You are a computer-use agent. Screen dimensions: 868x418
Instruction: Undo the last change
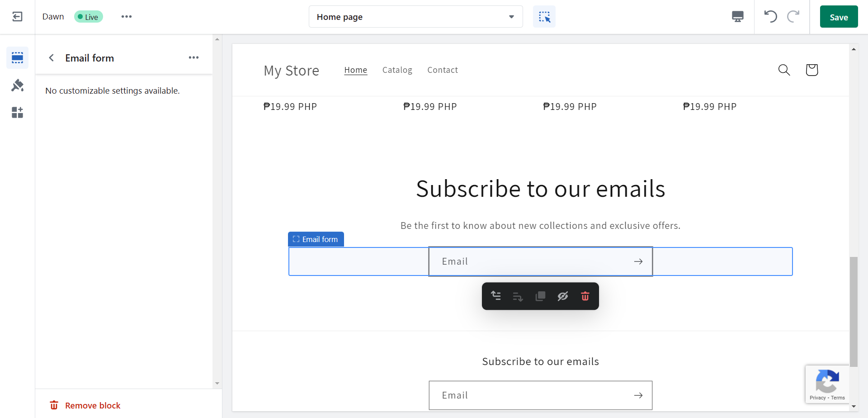pos(770,17)
